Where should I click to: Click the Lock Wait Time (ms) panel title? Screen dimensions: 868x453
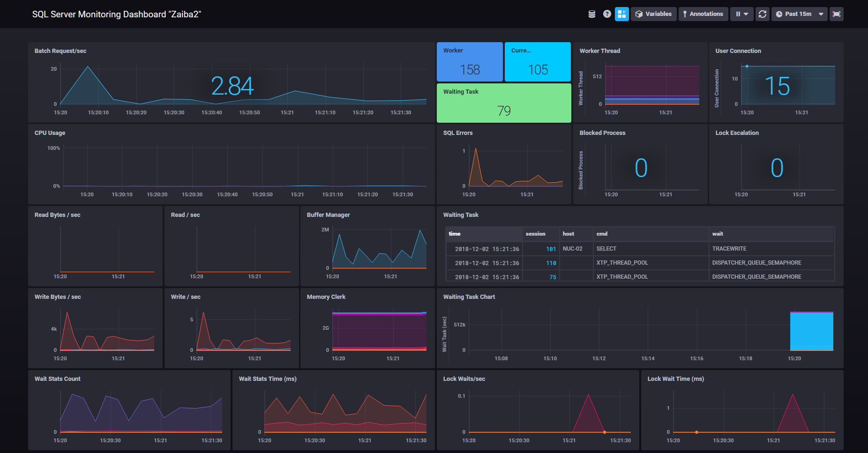coord(676,379)
